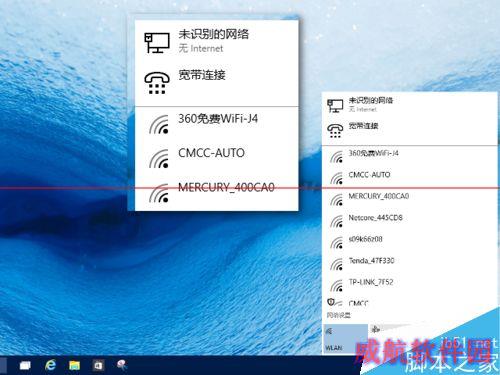Open Task View from the taskbar
The width and height of the screenshot is (500, 375).
(25, 365)
